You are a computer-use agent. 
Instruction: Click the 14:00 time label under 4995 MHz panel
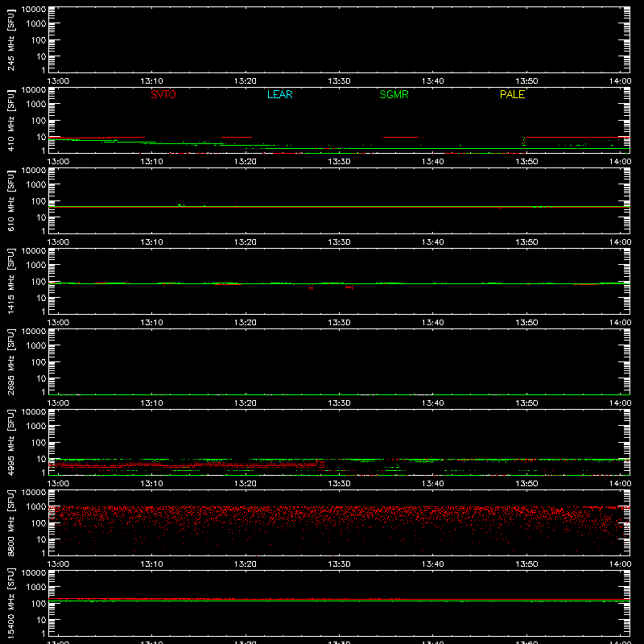[x=620, y=484]
